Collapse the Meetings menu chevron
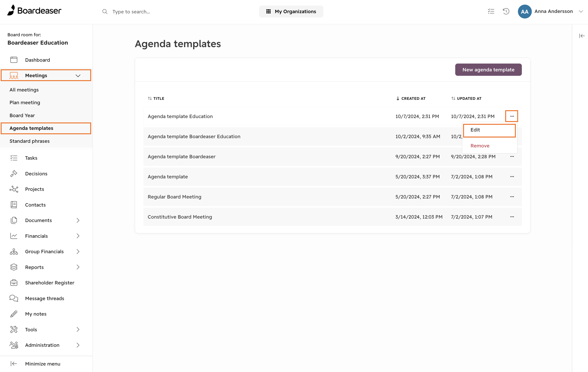Screen dimensions: 588x372 coord(78,76)
